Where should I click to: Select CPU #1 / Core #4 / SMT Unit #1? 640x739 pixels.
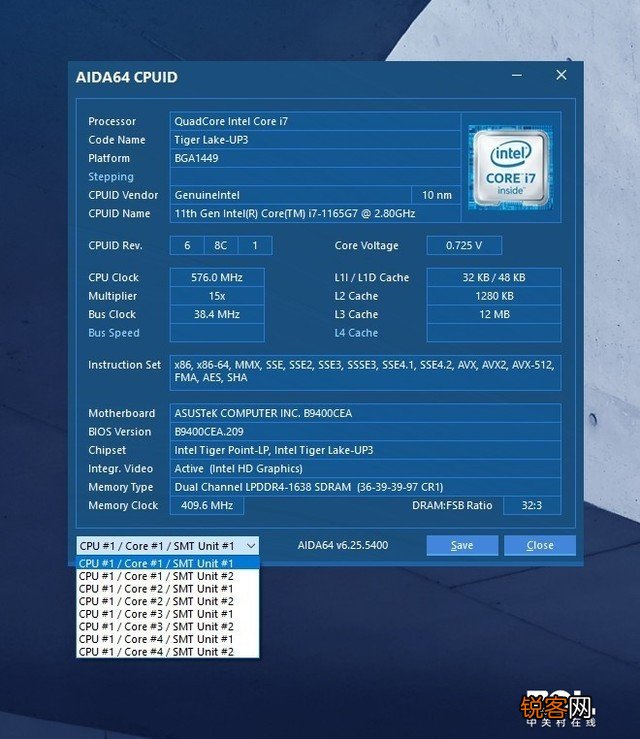point(167,639)
